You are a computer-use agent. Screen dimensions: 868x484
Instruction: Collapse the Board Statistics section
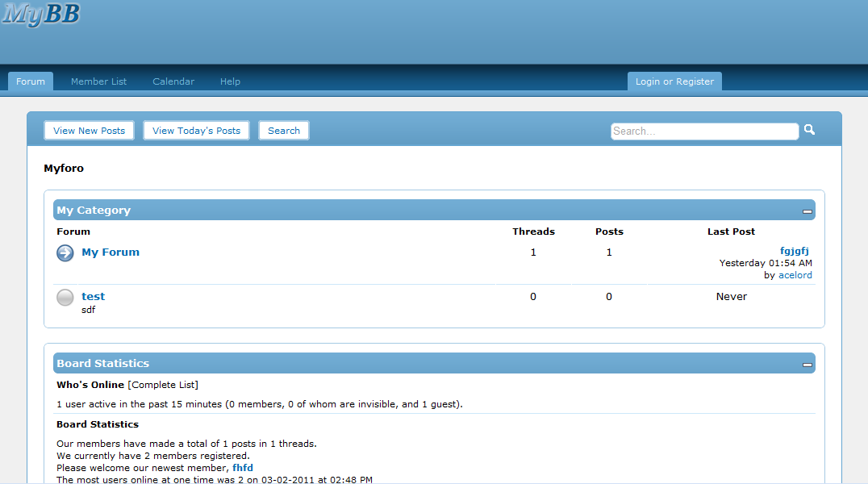tap(807, 365)
